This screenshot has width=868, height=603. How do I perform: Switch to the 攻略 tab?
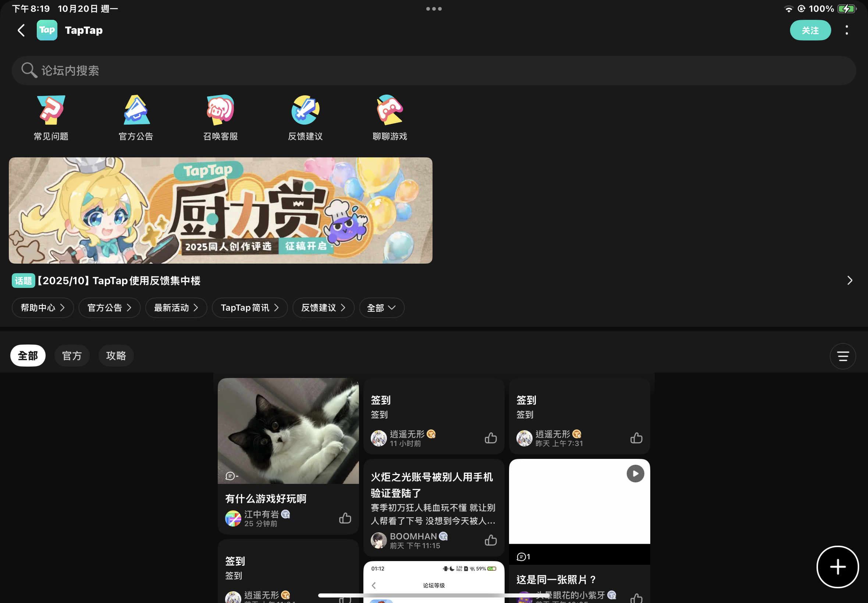click(116, 356)
